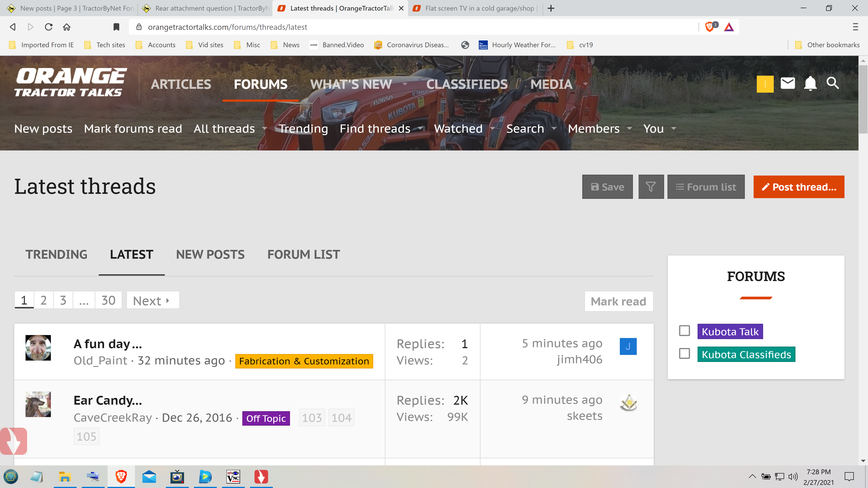Check the Kubota Classifieds checkbox
868x488 pixels.
pos(684,354)
